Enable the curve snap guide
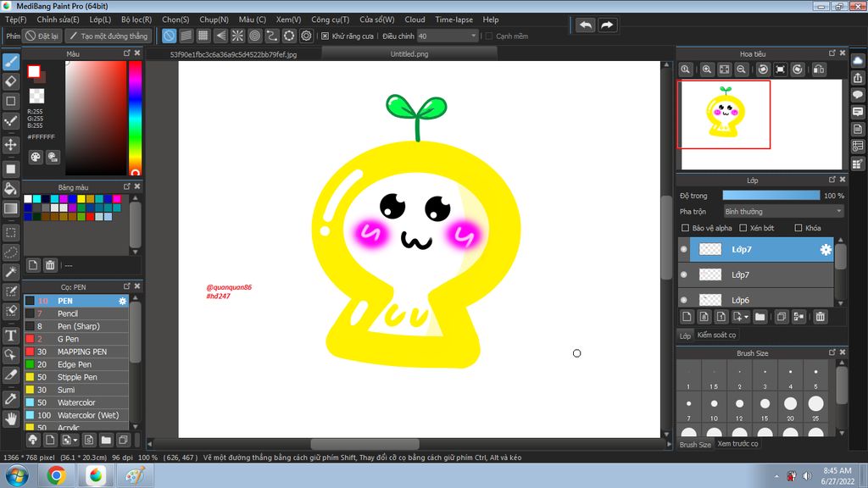The width and height of the screenshot is (868, 488). click(x=272, y=36)
